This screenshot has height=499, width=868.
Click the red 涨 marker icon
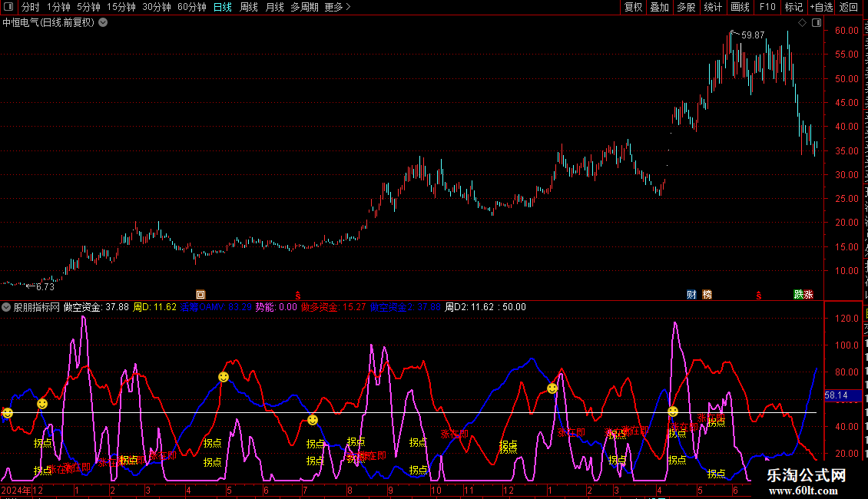[808, 295]
